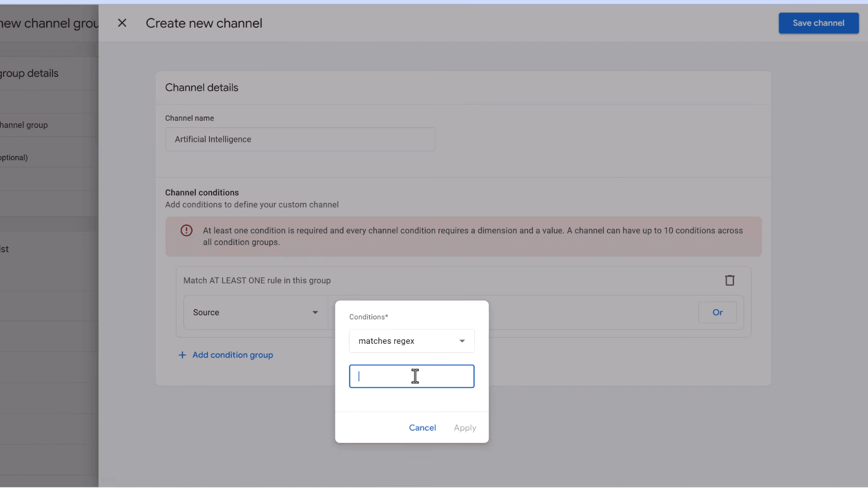Close the Create new channel panel
Screen dimensions: 868x488
coord(123,23)
